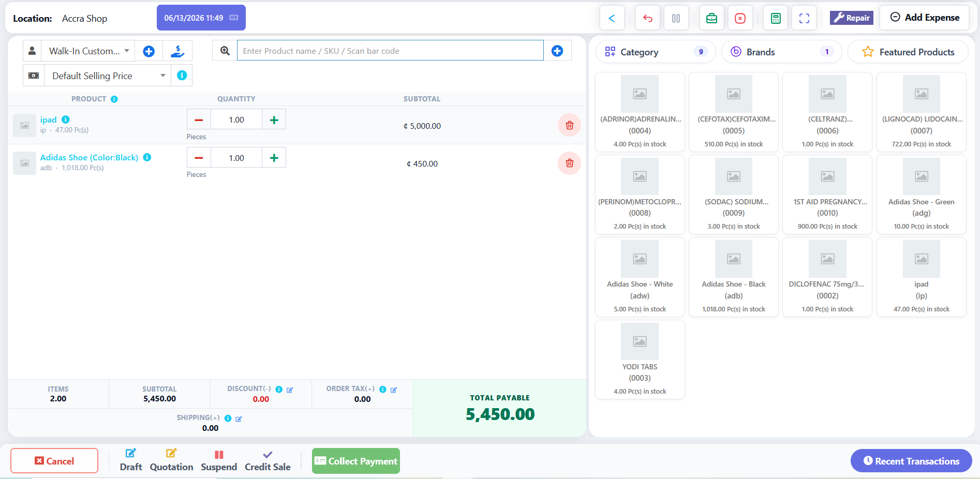
Task: Select the (PERINOM)METOCLOPR (0008) product card
Action: point(640,194)
